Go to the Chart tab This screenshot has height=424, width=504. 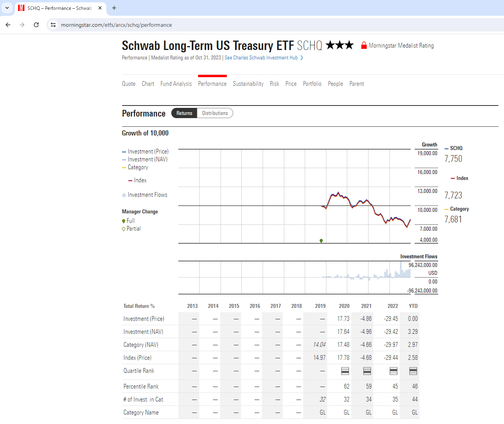(x=148, y=84)
